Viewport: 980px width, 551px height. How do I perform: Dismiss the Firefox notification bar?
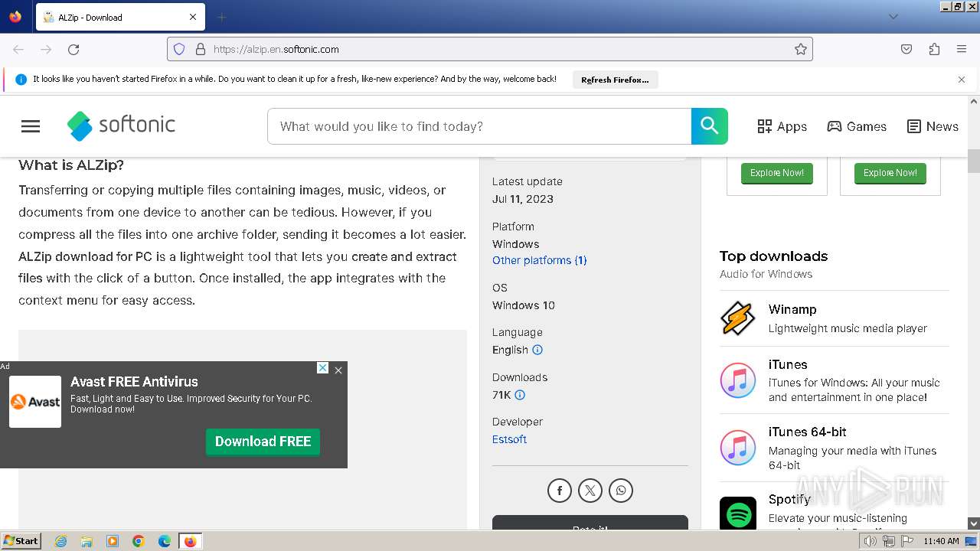(962, 80)
